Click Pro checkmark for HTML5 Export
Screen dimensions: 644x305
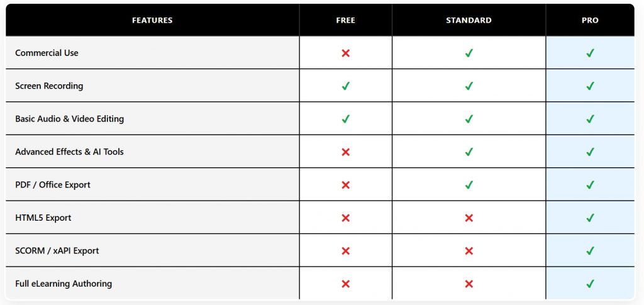pyautogui.click(x=590, y=218)
